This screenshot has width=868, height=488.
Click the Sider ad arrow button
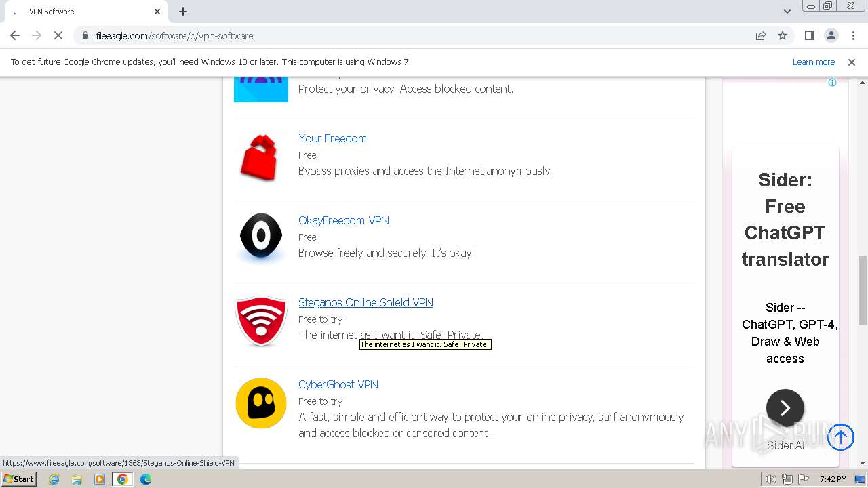click(x=785, y=408)
